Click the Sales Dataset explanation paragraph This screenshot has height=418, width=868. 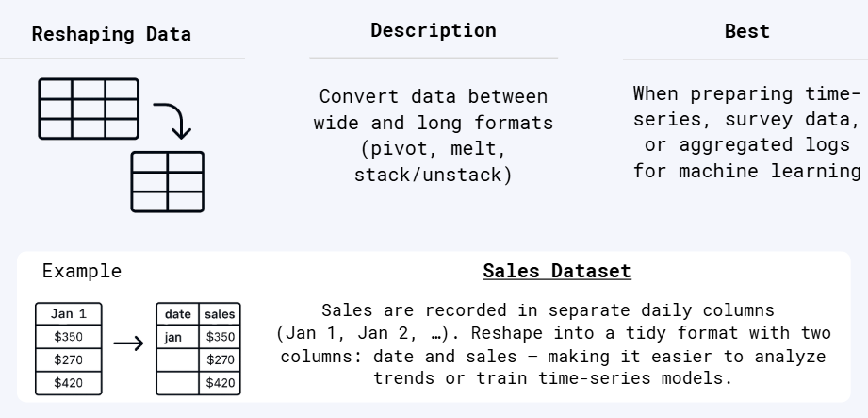554,344
